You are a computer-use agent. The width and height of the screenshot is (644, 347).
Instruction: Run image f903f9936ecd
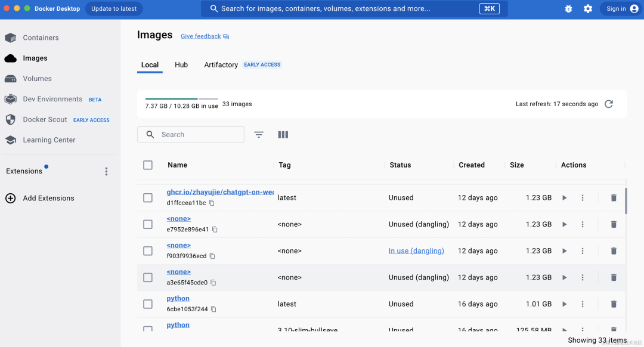click(564, 251)
